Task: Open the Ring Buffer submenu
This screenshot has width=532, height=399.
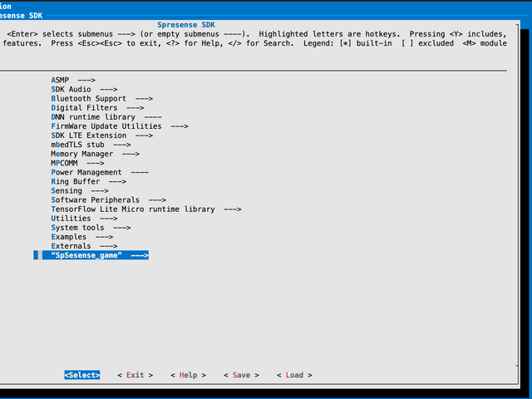Action: coord(89,181)
